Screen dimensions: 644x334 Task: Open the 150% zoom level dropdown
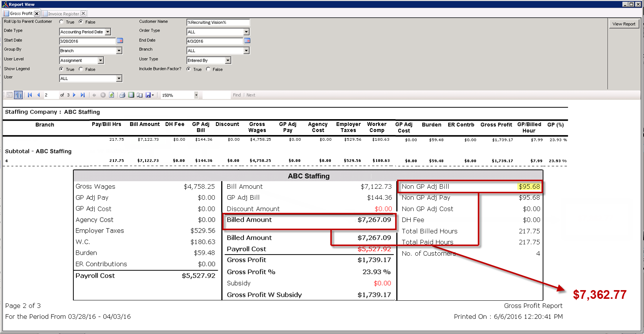point(196,95)
